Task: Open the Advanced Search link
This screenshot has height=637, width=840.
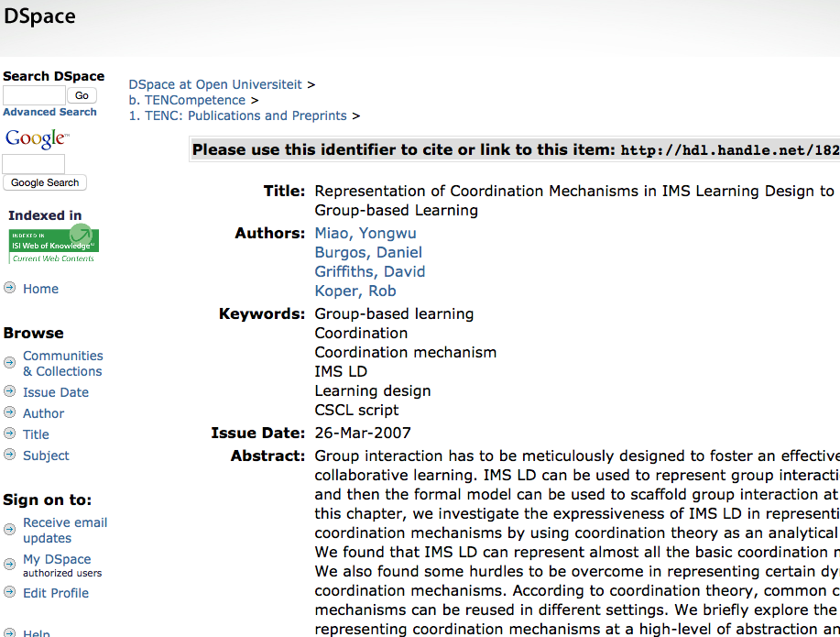Action: [x=49, y=112]
